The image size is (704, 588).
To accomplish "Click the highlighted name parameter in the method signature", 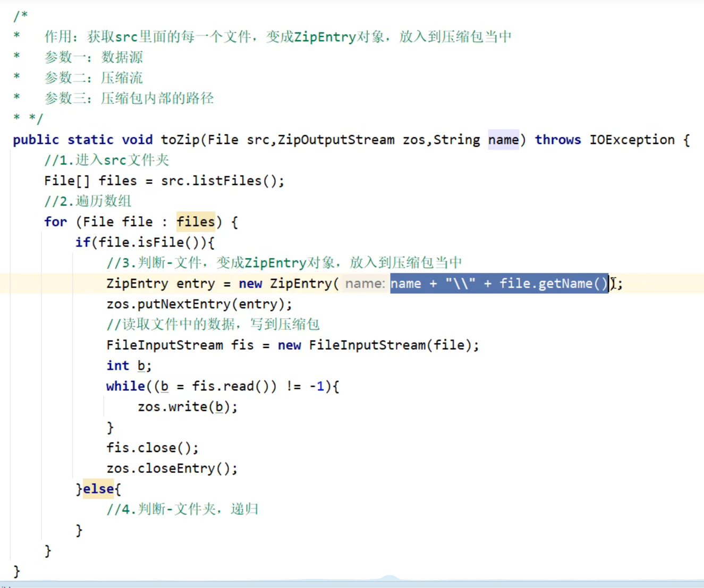I will click(503, 140).
